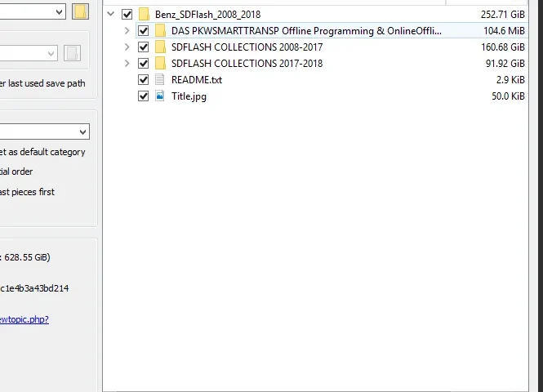Click the yellow browse folder button
This screenshot has height=392, width=543.
[80, 11]
